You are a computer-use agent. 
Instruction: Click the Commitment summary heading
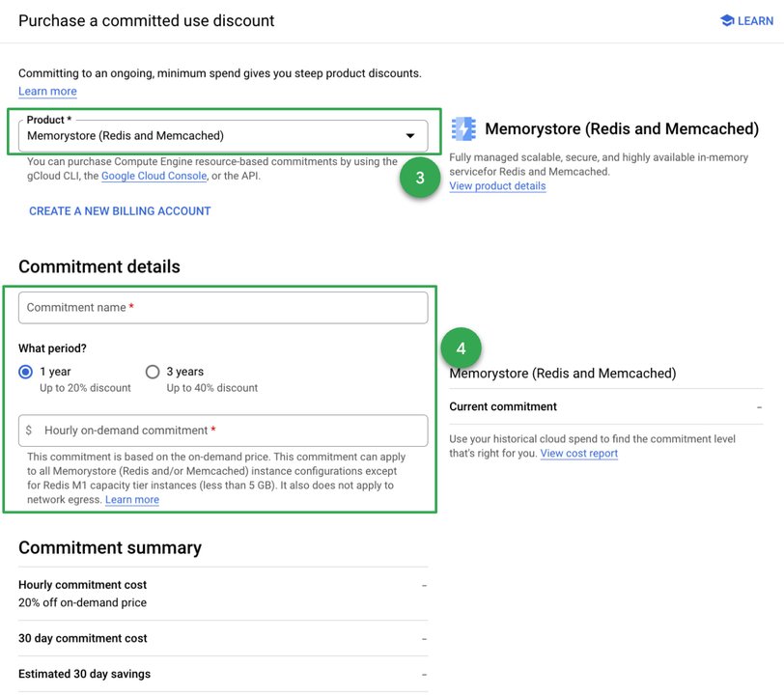(110, 547)
